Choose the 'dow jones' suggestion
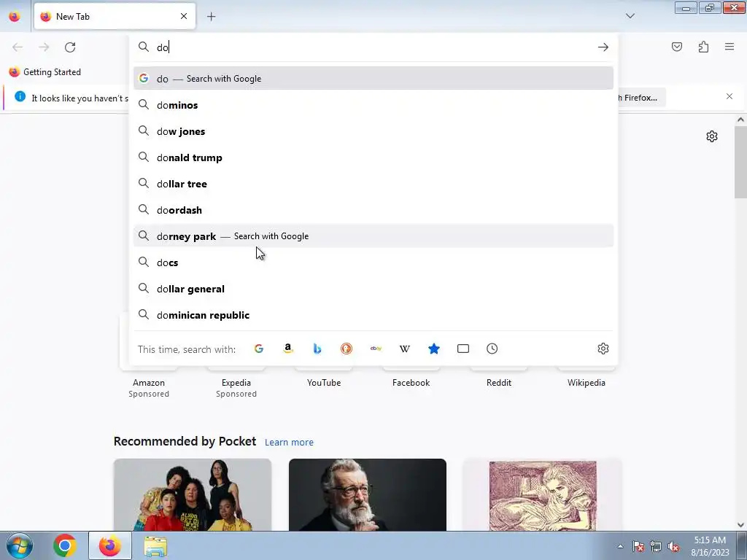This screenshot has height=560, width=747. click(x=373, y=131)
